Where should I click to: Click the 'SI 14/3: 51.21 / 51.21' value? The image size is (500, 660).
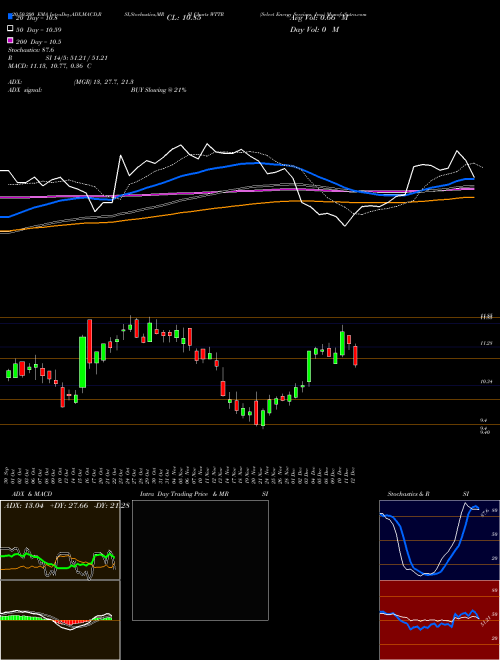point(77,58)
